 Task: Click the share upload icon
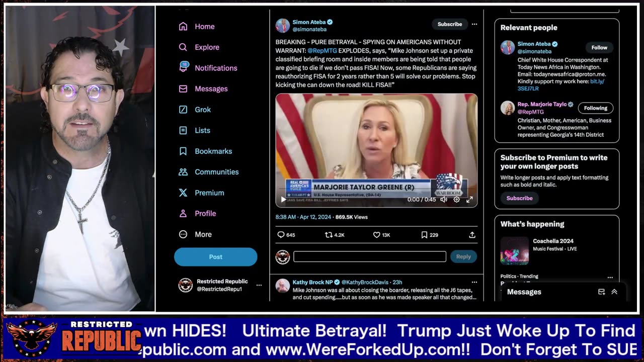472,235
